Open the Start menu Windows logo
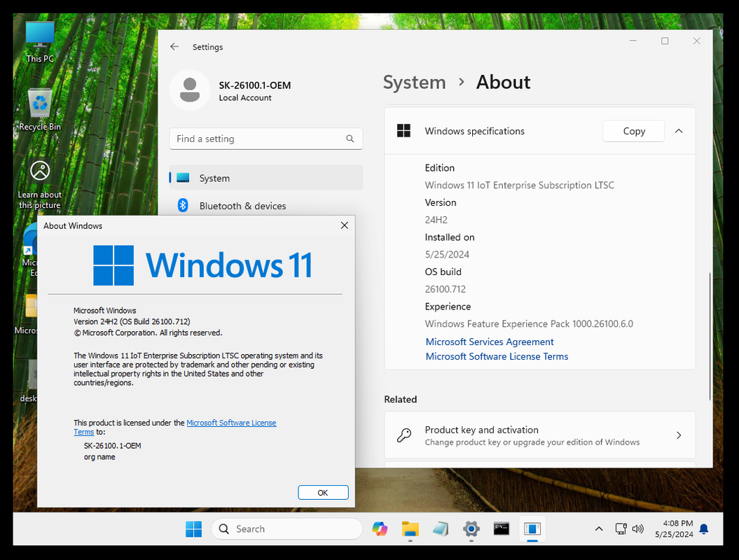 tap(193, 529)
